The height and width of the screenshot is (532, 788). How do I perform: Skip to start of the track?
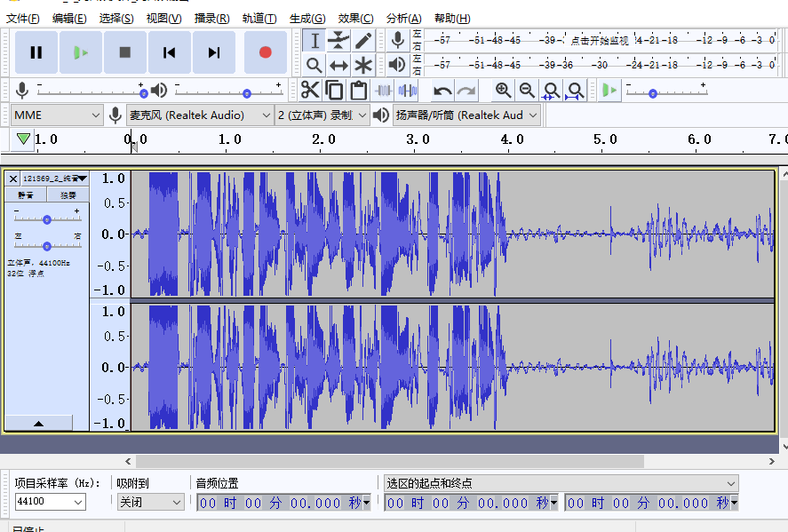point(170,52)
